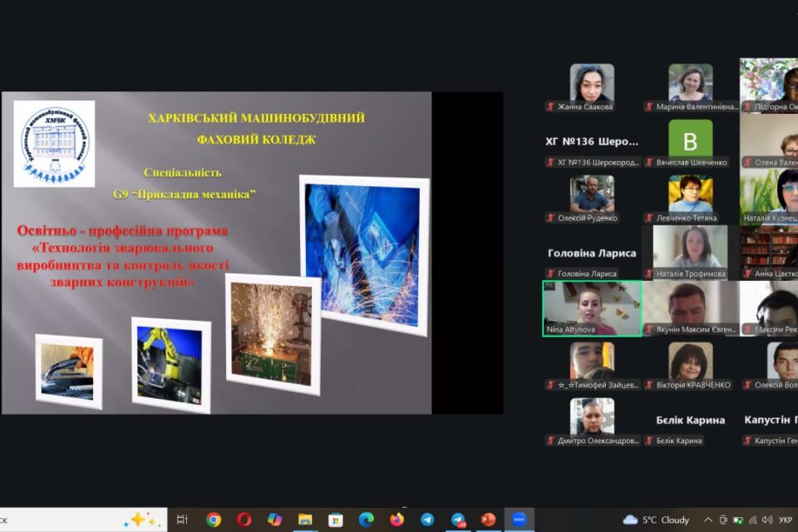Open the battery status tray icon
Image resolution: width=798 pixels, height=532 pixels.
click(x=738, y=520)
